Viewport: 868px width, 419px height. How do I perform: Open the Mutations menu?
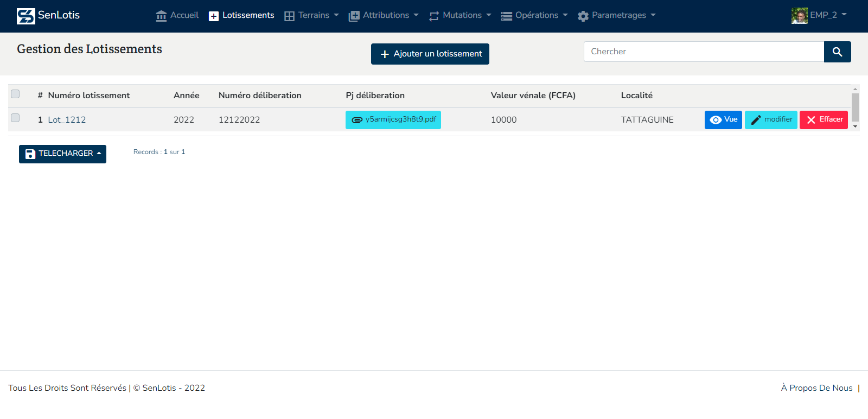pyautogui.click(x=460, y=16)
